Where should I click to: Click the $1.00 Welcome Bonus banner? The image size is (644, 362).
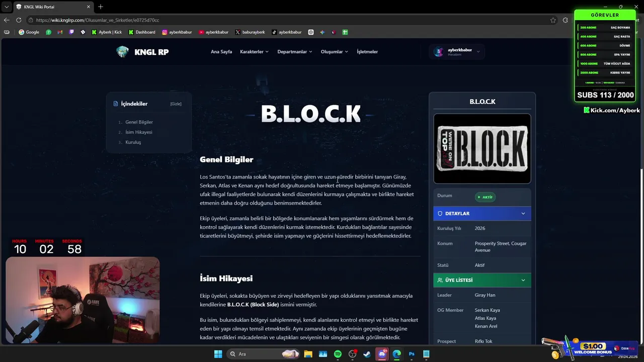[589, 348]
